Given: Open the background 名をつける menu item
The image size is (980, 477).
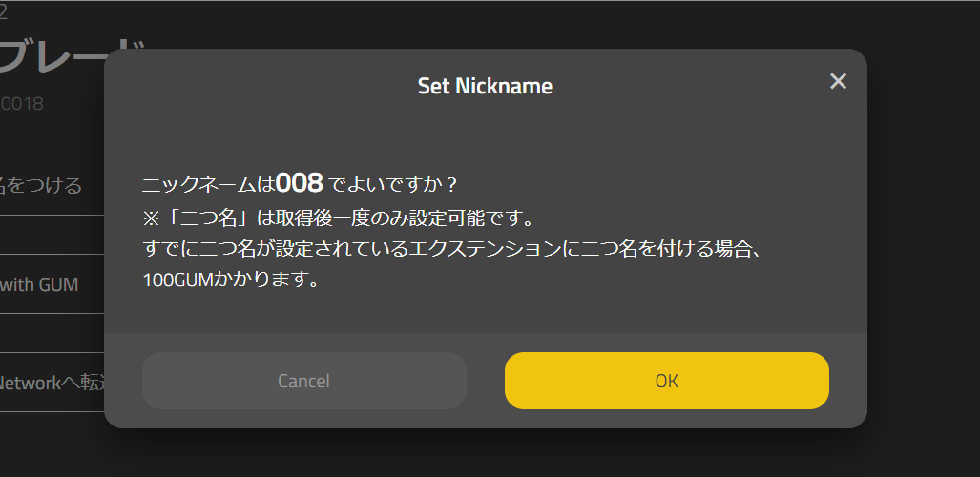Looking at the screenshot, I should click(43, 185).
